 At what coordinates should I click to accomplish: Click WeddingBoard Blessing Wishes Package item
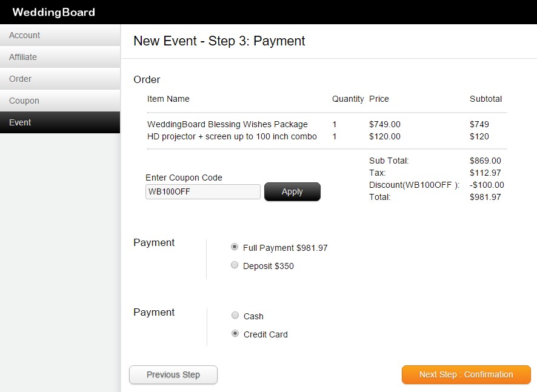(227, 124)
